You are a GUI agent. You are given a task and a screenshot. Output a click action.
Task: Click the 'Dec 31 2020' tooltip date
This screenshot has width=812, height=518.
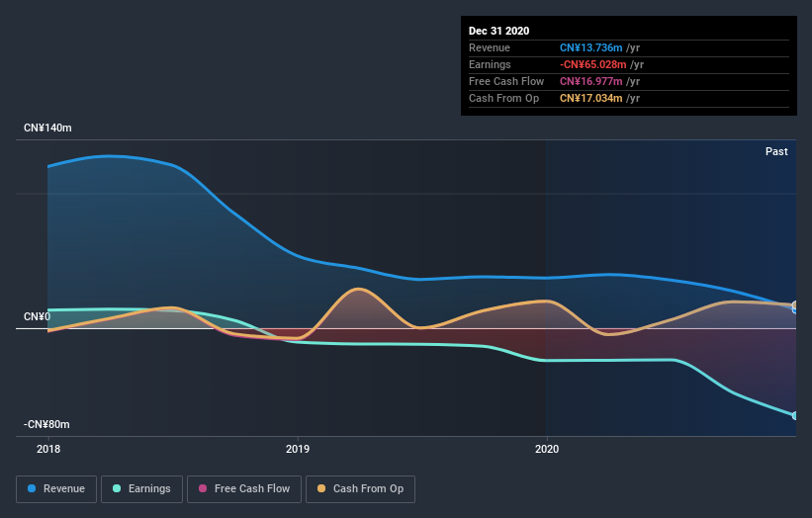498,31
